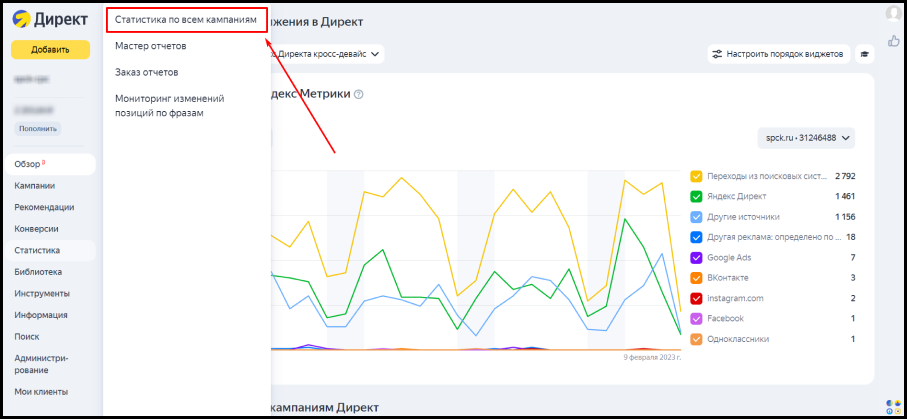Image resolution: width=907 pixels, height=419 pixels.
Task: Click the Yandex Direct logo
Action: [50, 20]
